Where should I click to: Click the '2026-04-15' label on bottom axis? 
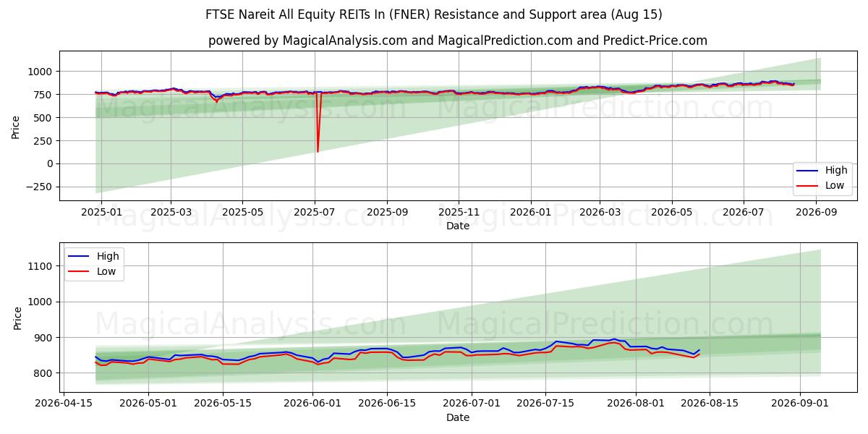coord(64,404)
